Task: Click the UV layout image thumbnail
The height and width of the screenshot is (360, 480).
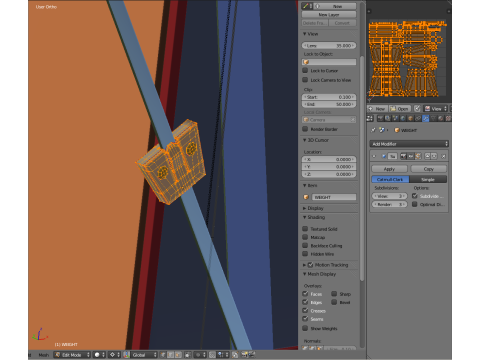Action: click(407, 59)
